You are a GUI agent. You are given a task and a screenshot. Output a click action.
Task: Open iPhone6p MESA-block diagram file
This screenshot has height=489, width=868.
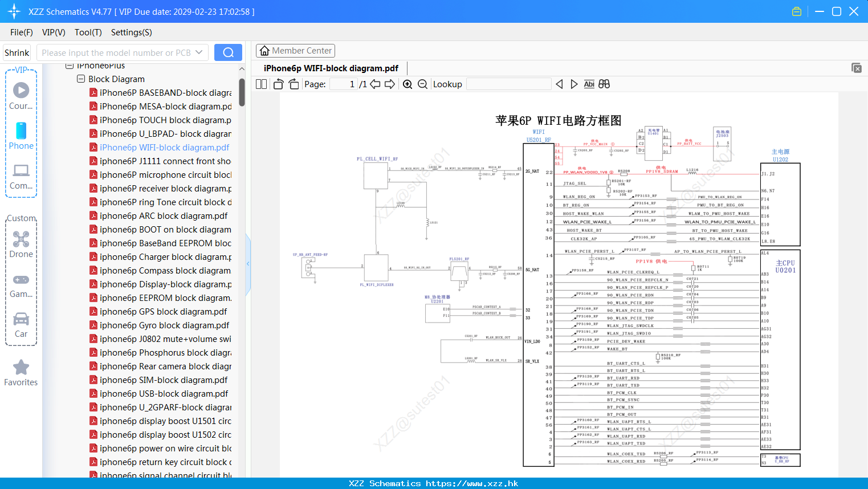coord(160,106)
